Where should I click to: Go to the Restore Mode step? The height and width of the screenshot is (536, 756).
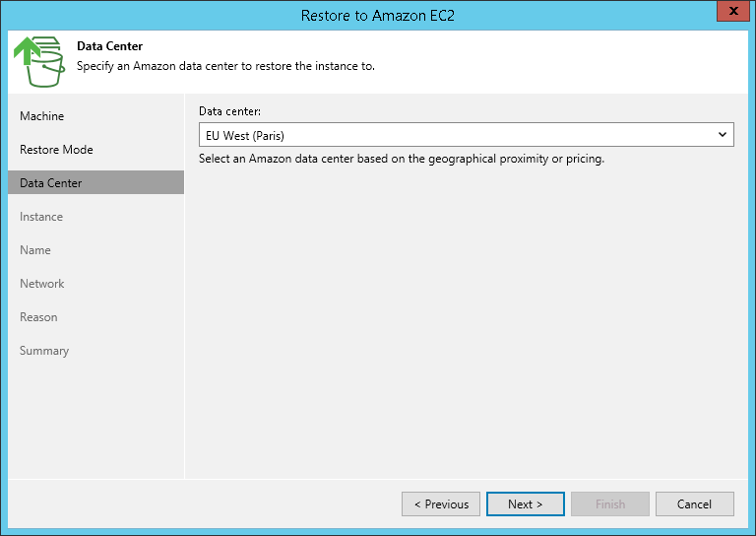click(56, 150)
